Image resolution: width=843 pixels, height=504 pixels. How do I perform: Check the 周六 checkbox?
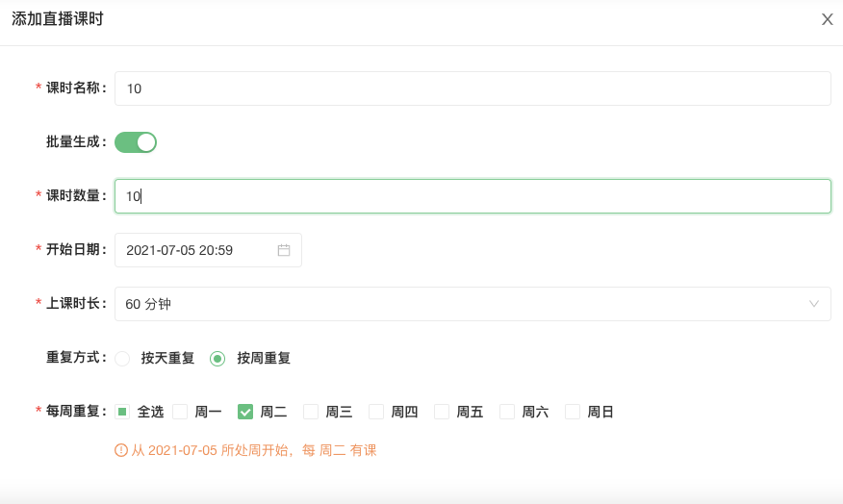pyautogui.click(x=507, y=412)
